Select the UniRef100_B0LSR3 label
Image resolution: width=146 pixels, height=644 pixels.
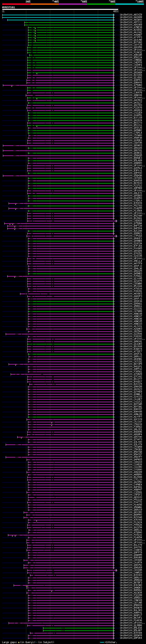coord(131,610)
